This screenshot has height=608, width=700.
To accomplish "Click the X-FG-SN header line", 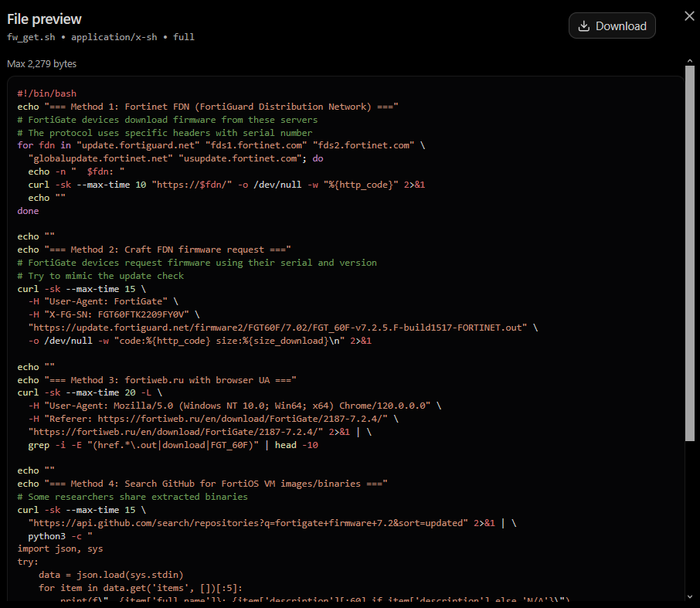I will (x=114, y=314).
